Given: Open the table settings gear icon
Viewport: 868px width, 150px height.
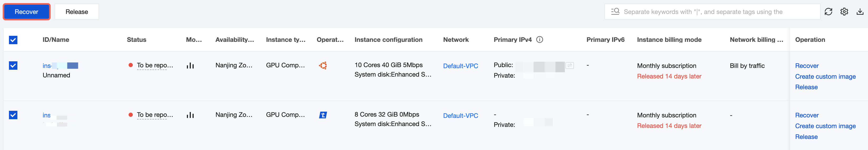Looking at the screenshot, I should coord(844,12).
